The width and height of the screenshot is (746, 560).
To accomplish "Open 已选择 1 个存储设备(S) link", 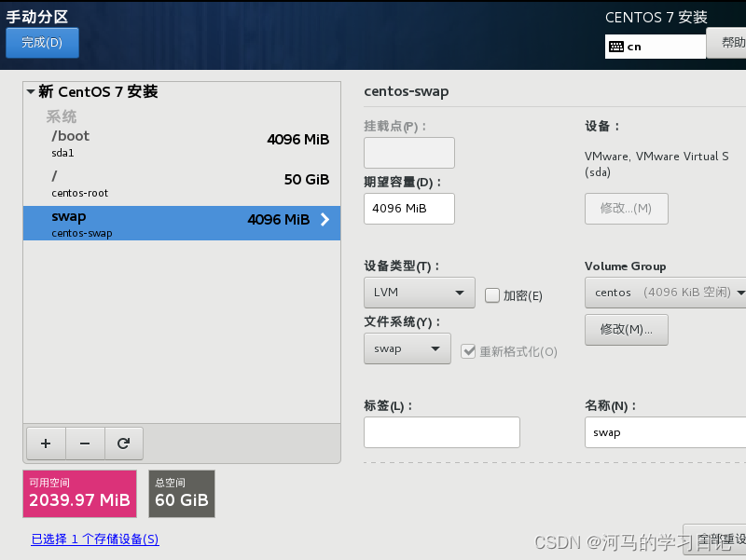I will tap(95, 540).
